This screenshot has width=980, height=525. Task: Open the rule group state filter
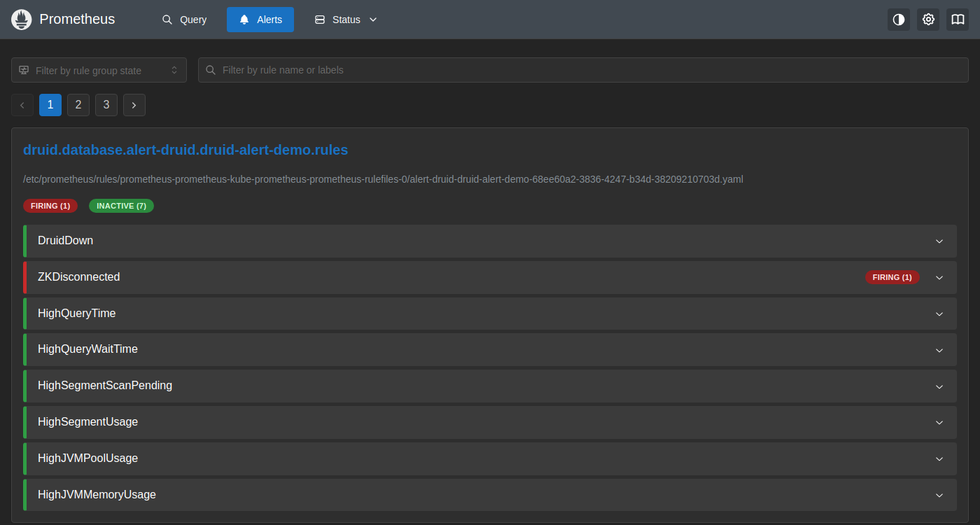[x=99, y=70]
